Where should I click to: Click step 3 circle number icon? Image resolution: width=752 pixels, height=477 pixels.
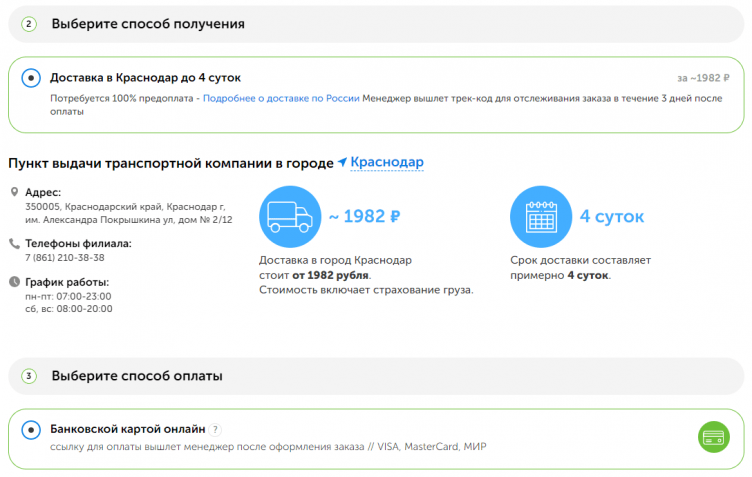pos(29,376)
